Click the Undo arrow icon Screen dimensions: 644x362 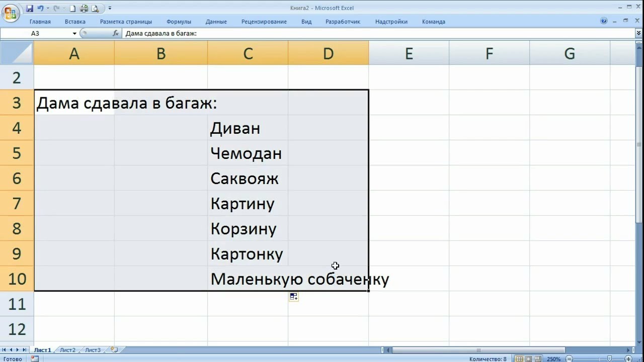[x=40, y=9]
